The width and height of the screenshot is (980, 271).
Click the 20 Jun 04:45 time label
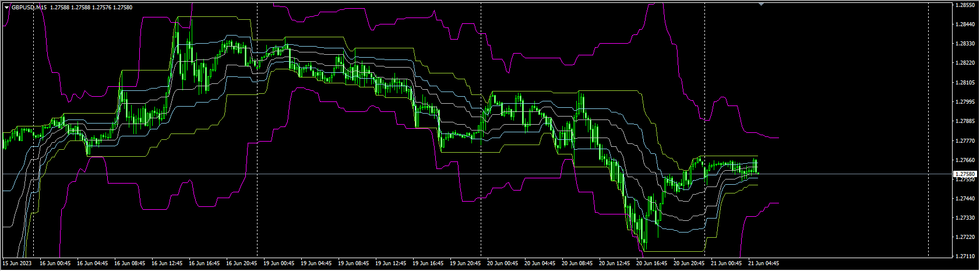pyautogui.click(x=540, y=263)
